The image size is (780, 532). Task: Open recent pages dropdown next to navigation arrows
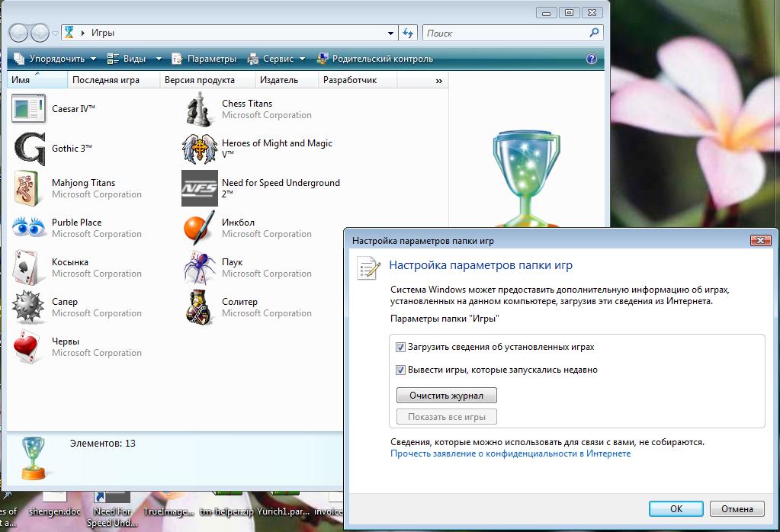point(55,34)
